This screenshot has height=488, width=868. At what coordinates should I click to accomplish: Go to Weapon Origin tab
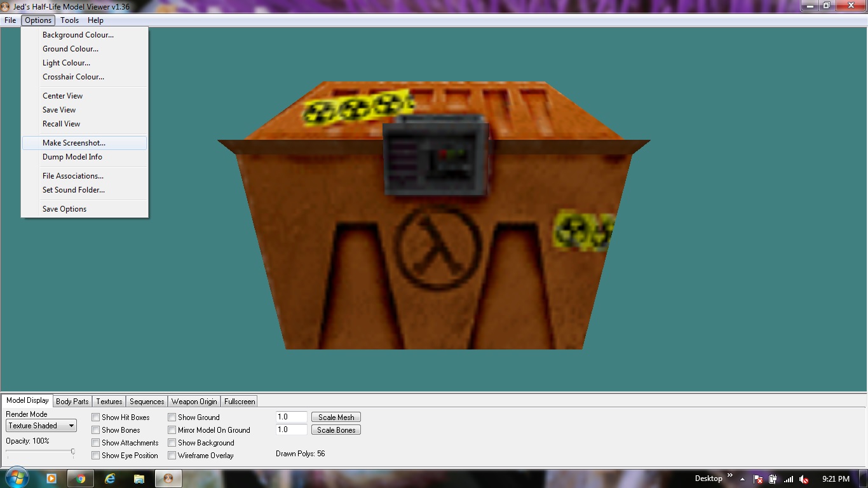tap(194, 402)
